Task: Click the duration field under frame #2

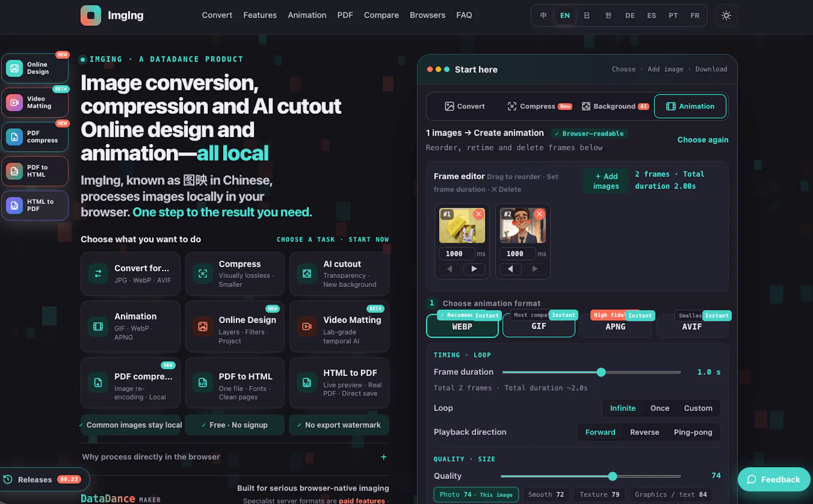Action: tap(517, 254)
